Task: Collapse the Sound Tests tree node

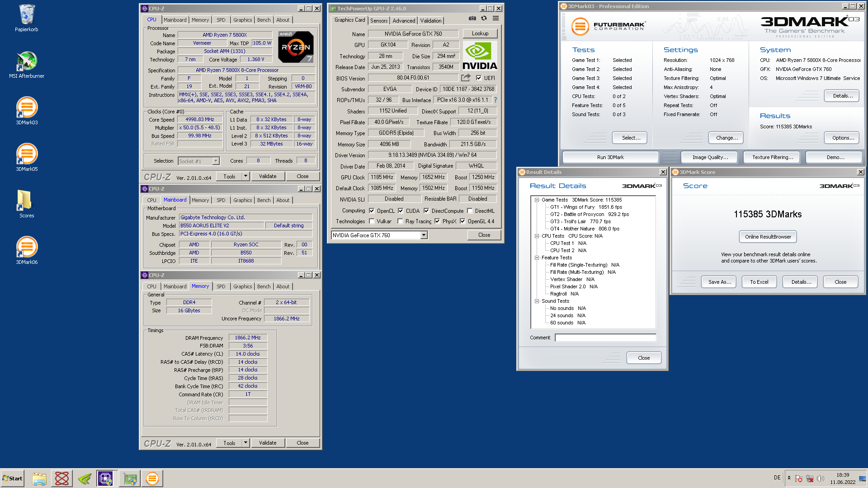Action: [x=537, y=301]
